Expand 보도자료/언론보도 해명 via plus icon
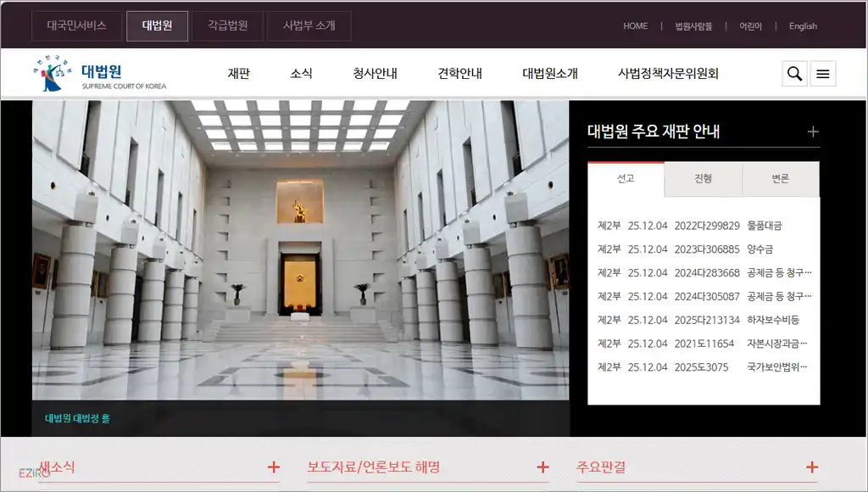Image resolution: width=868 pixels, height=492 pixels. click(542, 466)
